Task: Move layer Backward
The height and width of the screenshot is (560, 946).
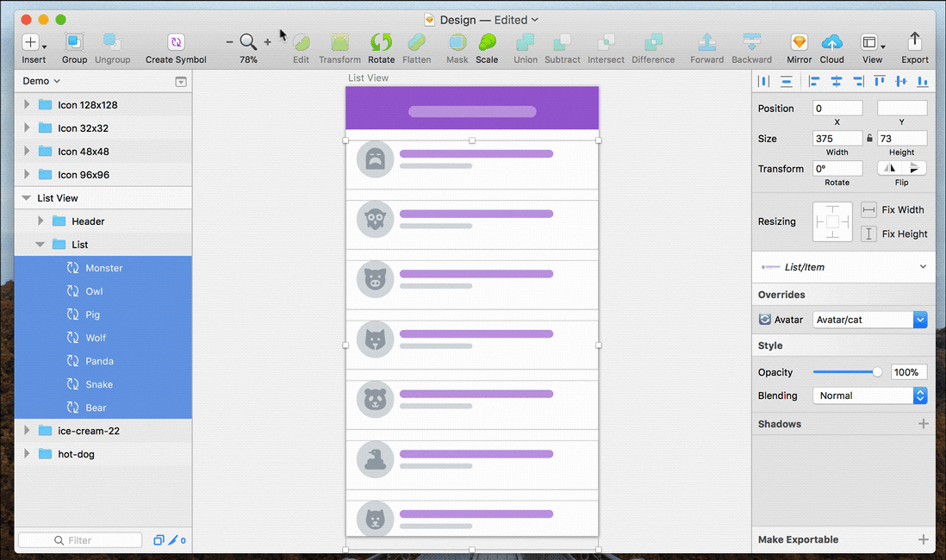Action: click(x=752, y=42)
